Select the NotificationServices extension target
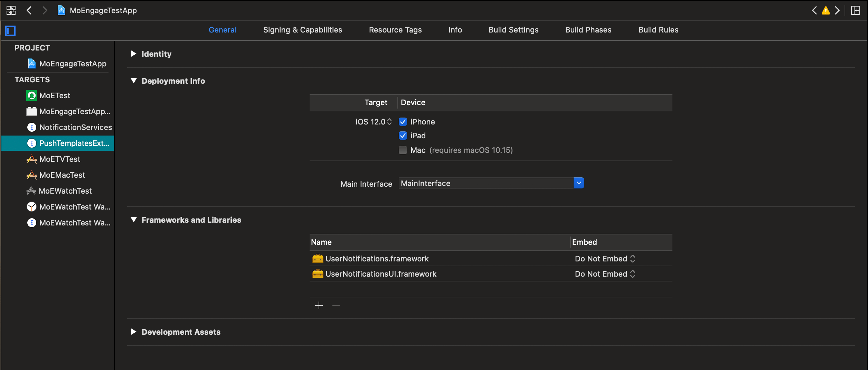Image resolution: width=868 pixels, height=370 pixels. point(69,127)
